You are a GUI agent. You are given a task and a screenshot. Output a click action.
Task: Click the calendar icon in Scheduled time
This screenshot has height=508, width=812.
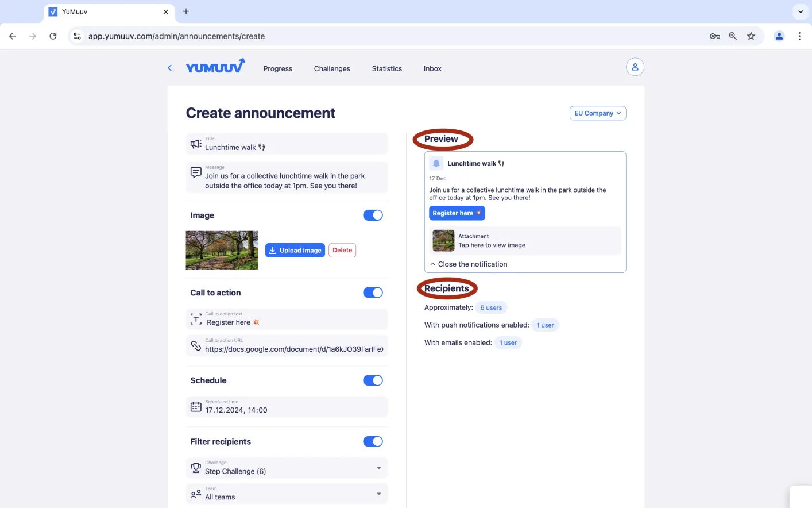[196, 407]
